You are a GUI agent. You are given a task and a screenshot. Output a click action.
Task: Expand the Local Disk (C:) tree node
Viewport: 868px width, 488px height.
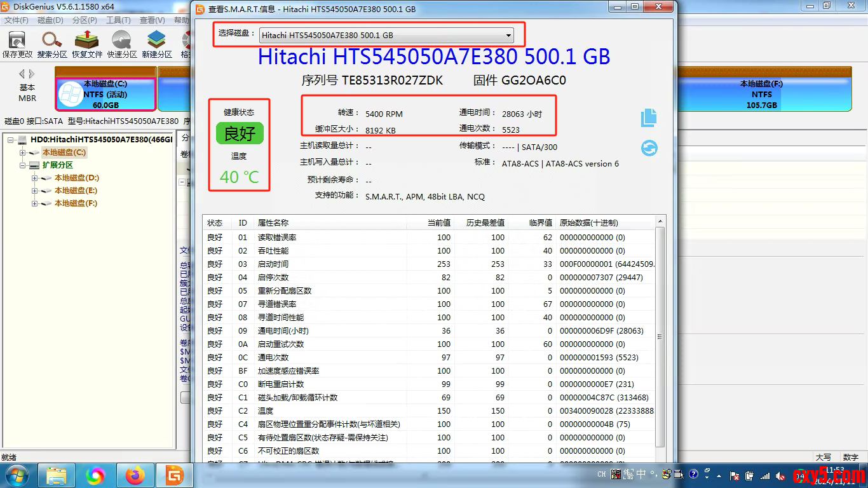[23, 152]
